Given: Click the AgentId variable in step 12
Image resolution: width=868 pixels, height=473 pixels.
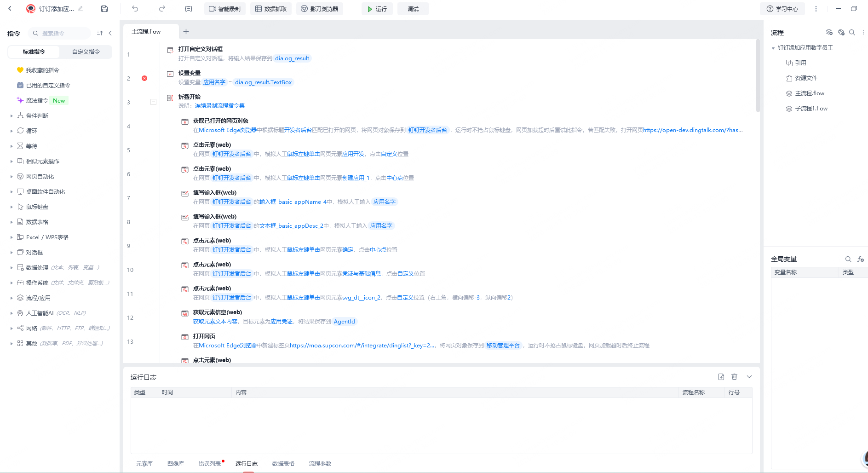Looking at the screenshot, I should tap(345, 322).
